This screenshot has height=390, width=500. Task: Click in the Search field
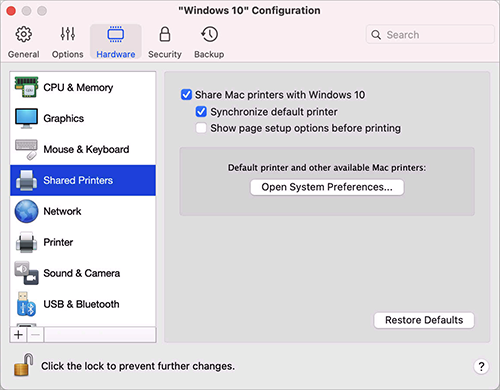[x=430, y=35]
